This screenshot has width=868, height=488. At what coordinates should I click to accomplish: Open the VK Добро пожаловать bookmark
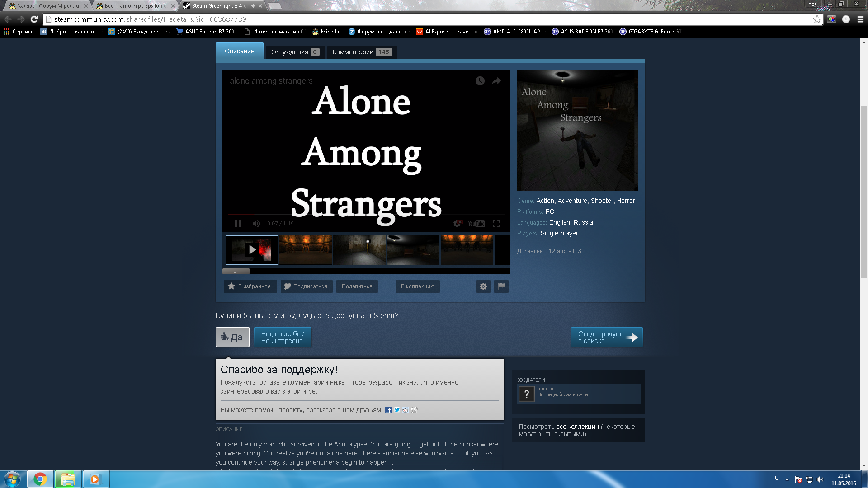point(70,32)
